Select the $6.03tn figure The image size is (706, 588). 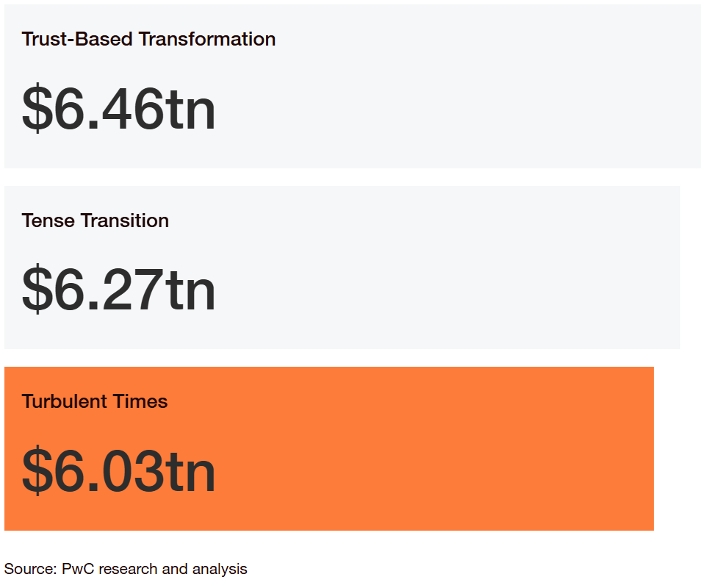click(119, 470)
